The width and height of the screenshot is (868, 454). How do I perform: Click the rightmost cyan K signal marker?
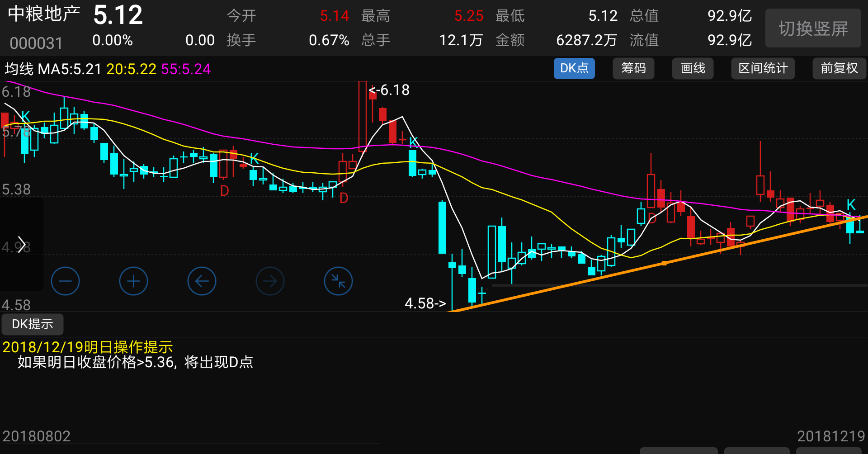click(x=851, y=204)
